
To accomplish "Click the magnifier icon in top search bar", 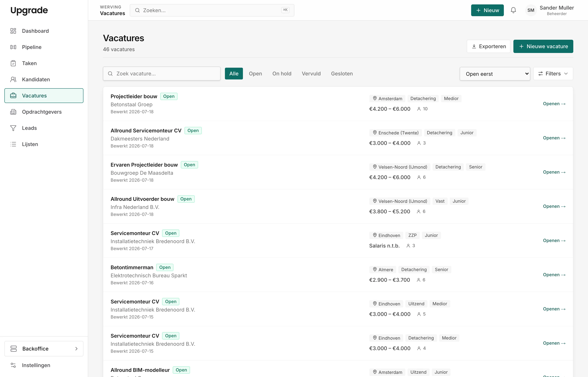I will (x=137, y=10).
